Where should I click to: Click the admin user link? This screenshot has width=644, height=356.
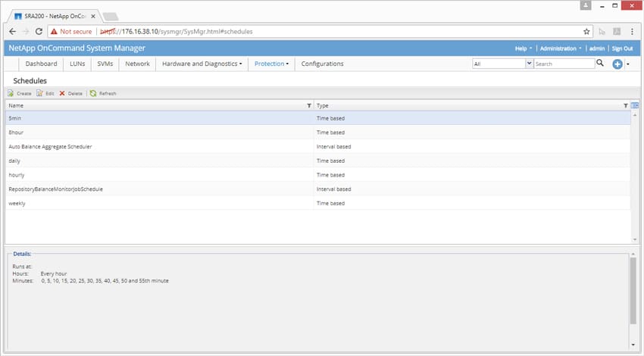[x=597, y=48]
